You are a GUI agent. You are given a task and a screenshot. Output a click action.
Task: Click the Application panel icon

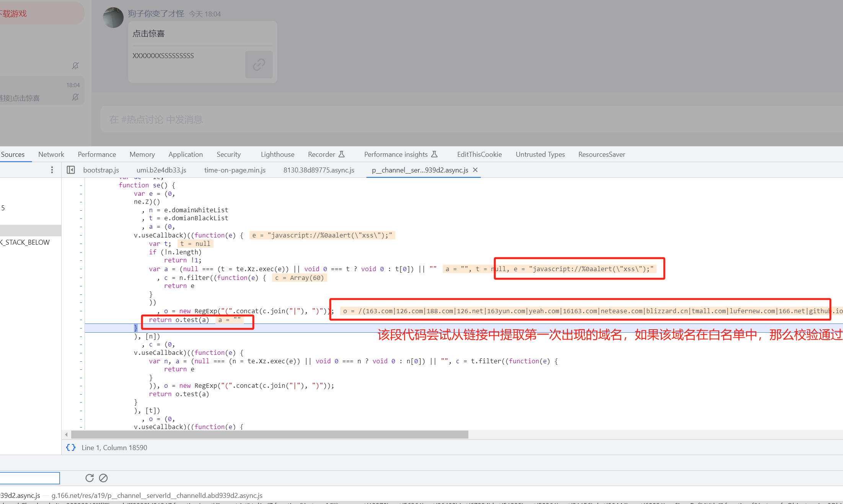184,155
